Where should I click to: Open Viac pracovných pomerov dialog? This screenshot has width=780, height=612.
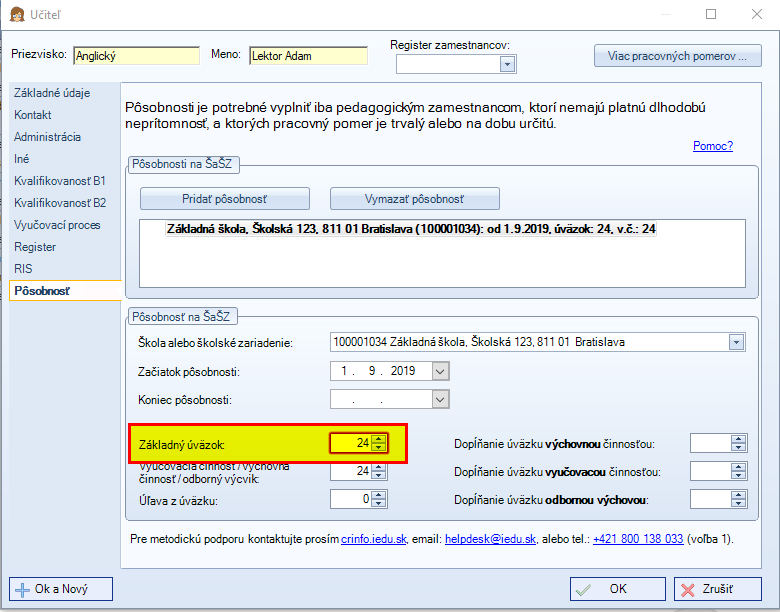[678, 56]
